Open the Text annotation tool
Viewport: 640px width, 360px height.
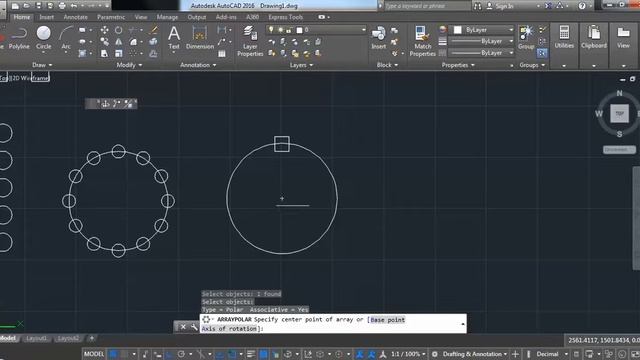tap(174, 38)
